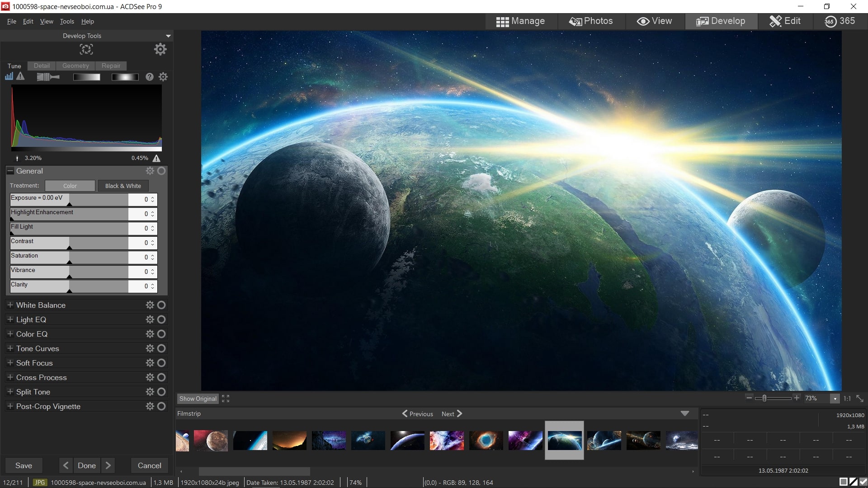
Task: Collapse the Filmstrip panel arrow
Action: pyautogui.click(x=685, y=413)
